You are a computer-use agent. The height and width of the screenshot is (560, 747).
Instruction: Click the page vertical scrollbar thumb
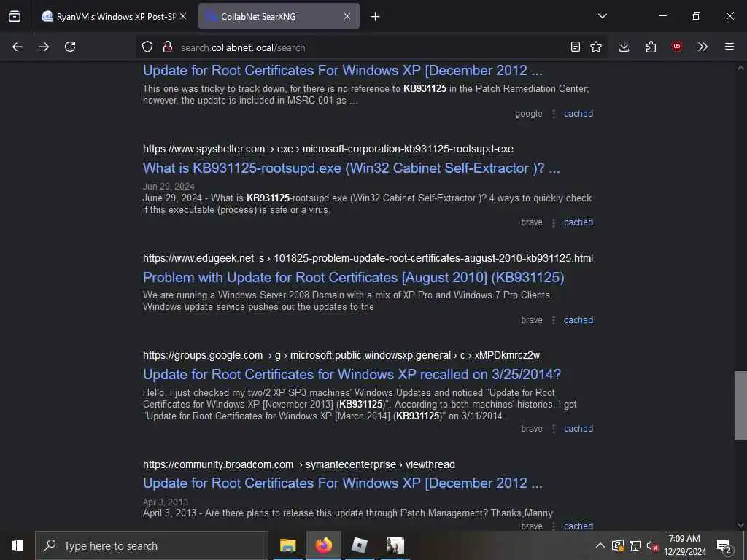point(740,405)
